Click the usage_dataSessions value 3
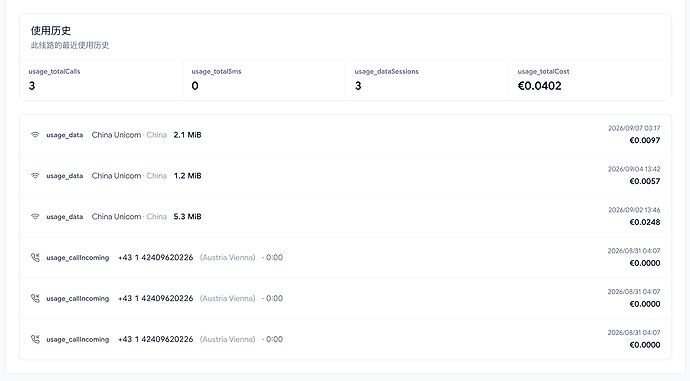The image size is (690, 381). pos(358,86)
